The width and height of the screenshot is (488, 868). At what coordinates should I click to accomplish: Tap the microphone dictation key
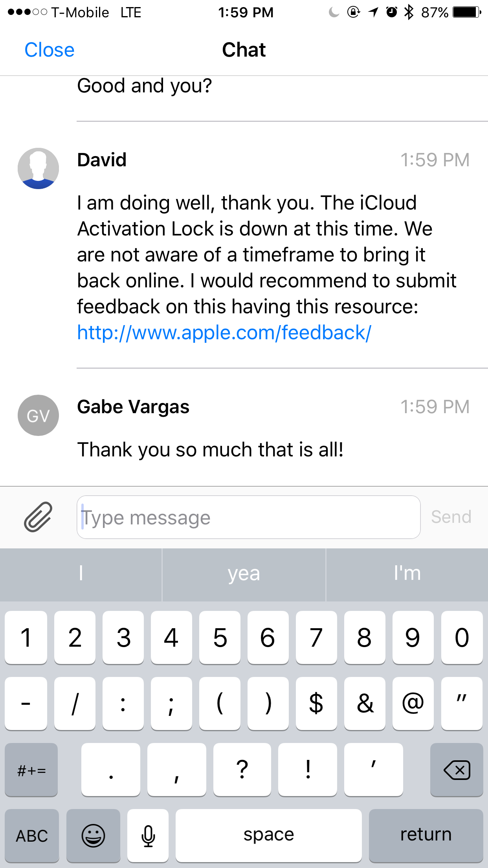[148, 835]
